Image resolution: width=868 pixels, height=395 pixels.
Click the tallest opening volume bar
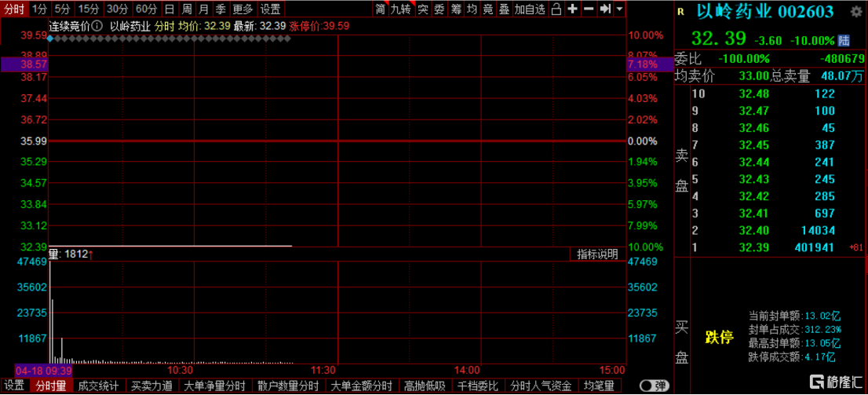click(x=49, y=312)
